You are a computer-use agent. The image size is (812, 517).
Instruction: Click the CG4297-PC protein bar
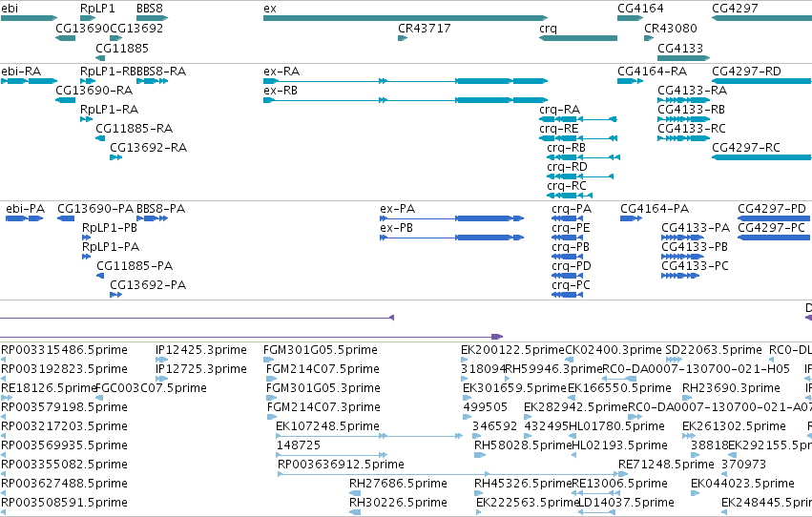pos(773,238)
